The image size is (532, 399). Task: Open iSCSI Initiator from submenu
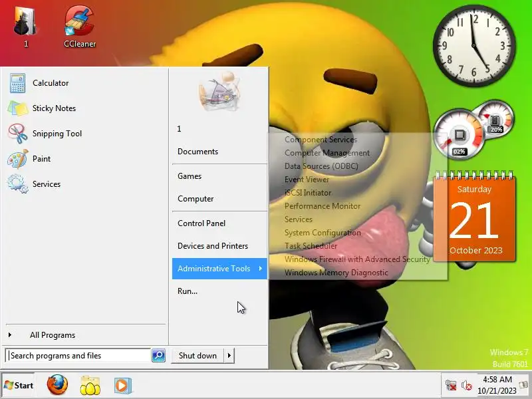(358, 193)
